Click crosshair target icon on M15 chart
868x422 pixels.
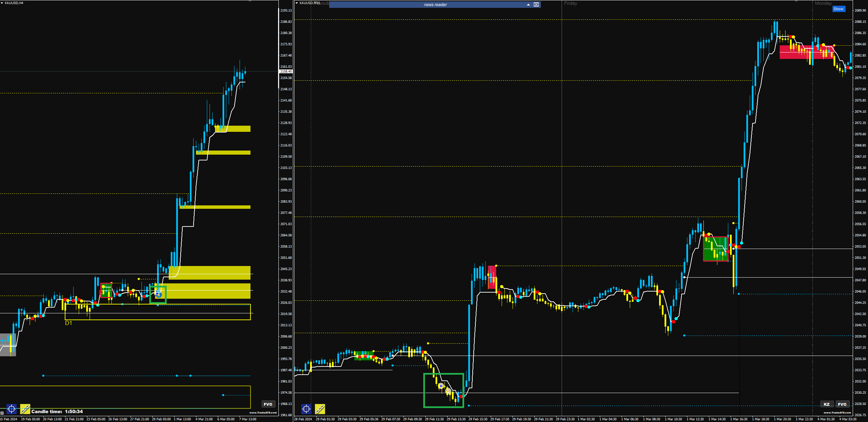click(x=306, y=409)
